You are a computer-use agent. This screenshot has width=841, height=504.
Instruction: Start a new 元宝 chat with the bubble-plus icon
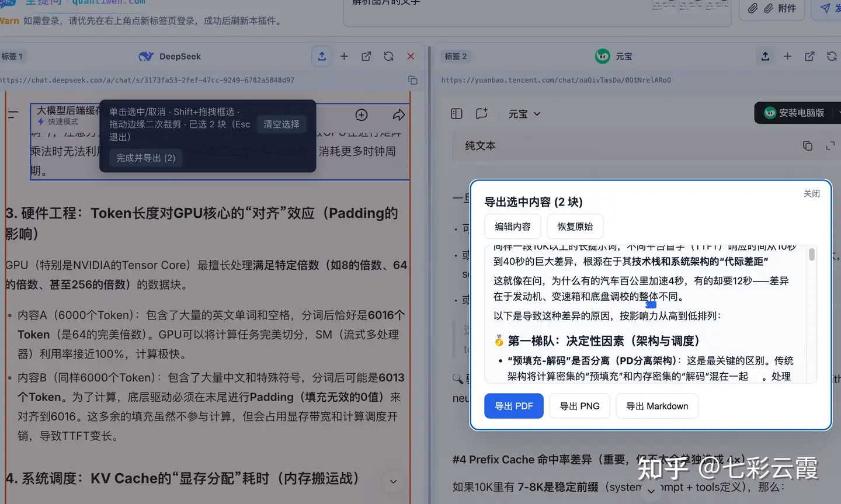pyautogui.click(x=482, y=114)
